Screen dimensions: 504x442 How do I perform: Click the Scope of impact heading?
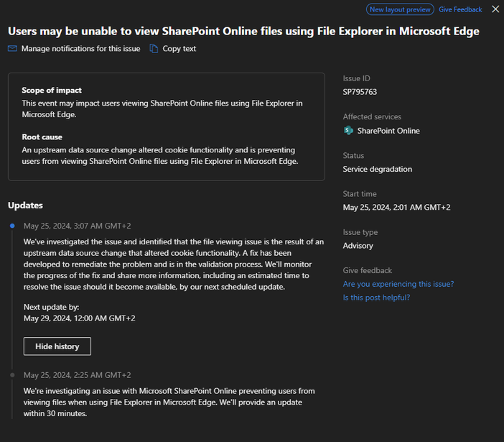[x=52, y=91]
